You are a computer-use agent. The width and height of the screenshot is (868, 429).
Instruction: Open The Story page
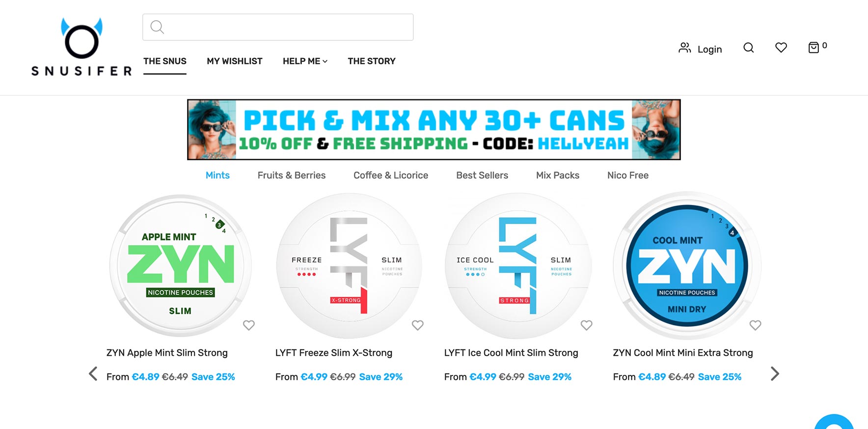click(372, 61)
